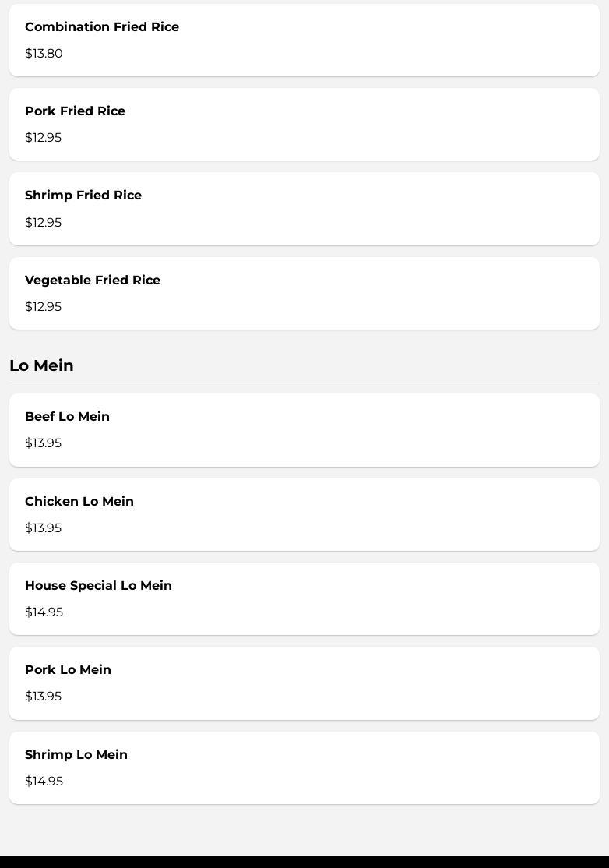Viewport: 609px width, 868px height.
Task: Choose Vegetable Fried Rice item
Action: click(304, 293)
